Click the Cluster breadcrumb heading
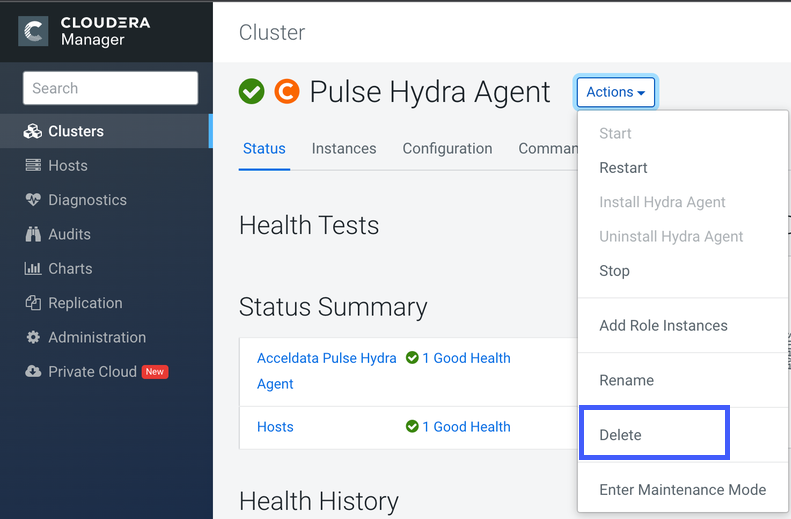 pyautogui.click(x=272, y=32)
